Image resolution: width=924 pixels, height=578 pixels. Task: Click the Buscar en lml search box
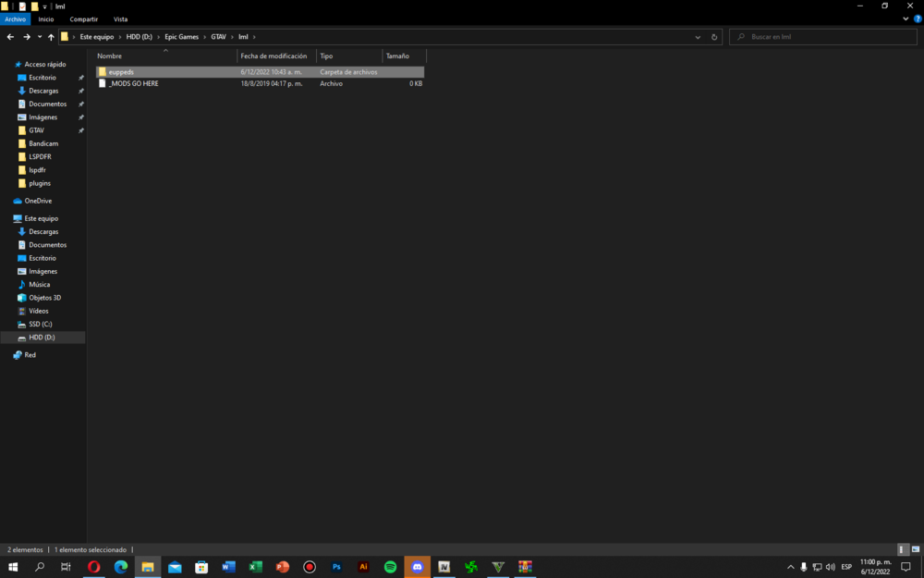821,36
